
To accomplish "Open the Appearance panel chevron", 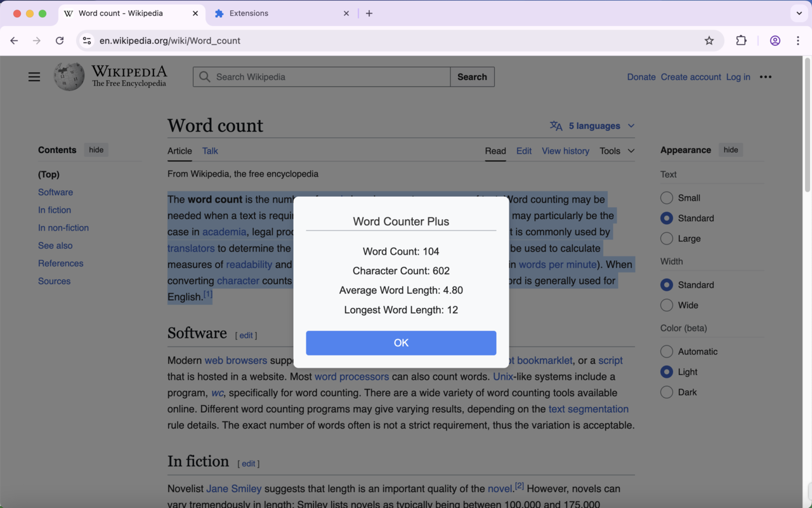I will [730, 150].
